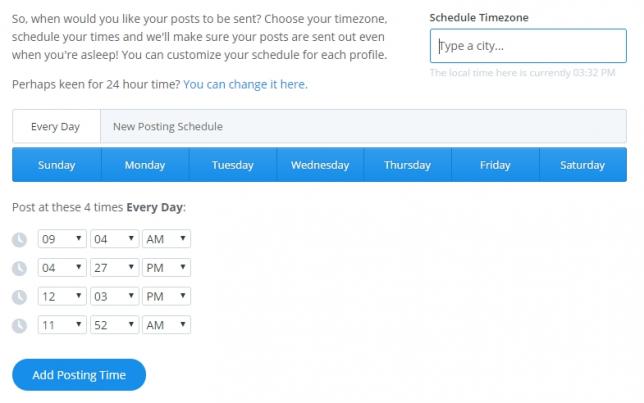Click the Add Posting Time button
Viewport: 644px width, 403px height.
79,375
